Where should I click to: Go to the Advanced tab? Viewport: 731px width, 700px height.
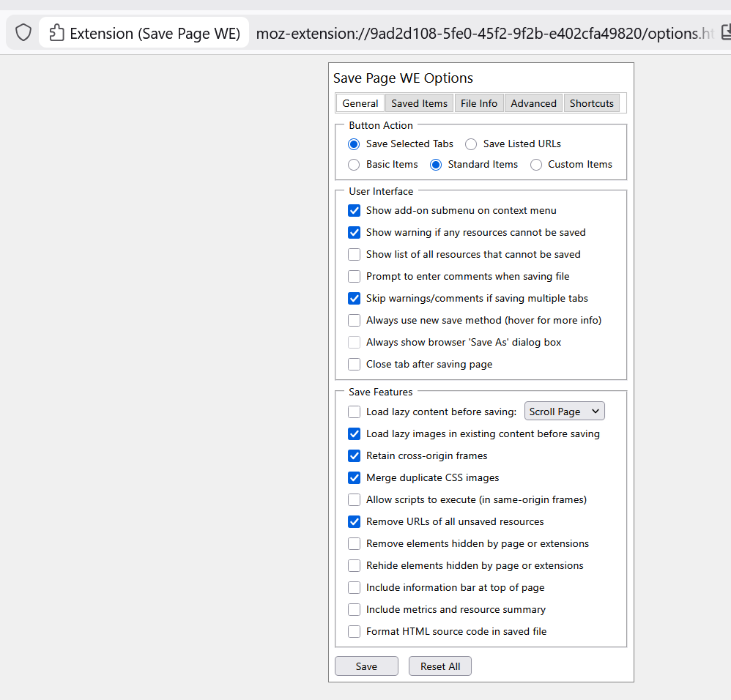pos(533,103)
